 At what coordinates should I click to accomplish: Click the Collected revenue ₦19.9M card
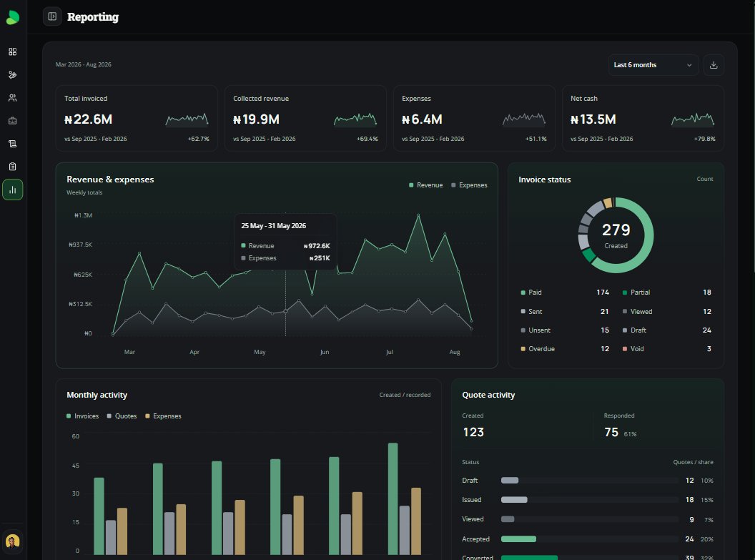(305, 119)
